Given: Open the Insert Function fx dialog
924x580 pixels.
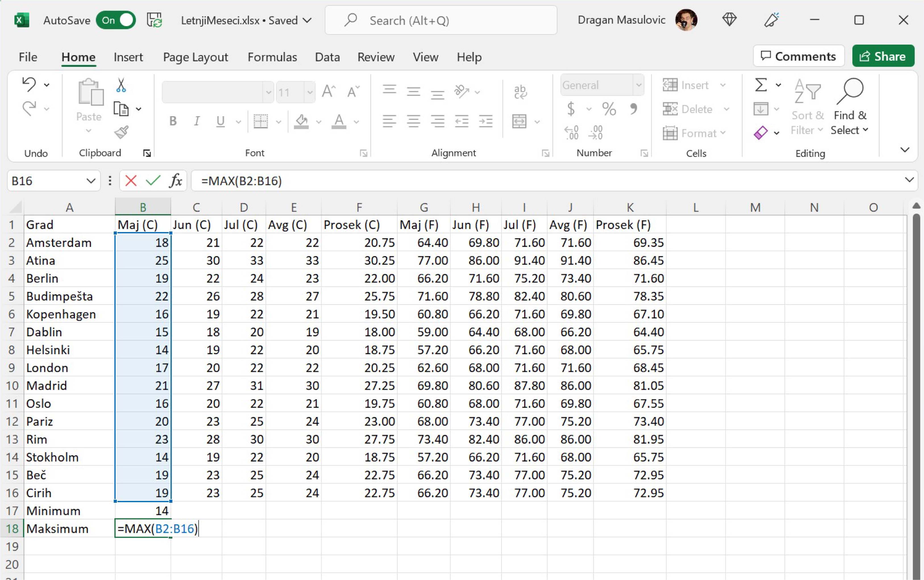Looking at the screenshot, I should tap(175, 181).
